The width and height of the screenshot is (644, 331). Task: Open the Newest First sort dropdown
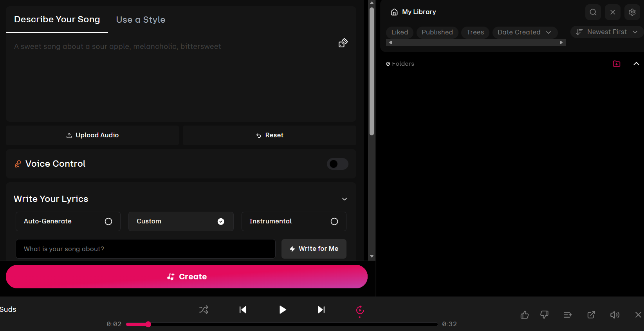click(x=607, y=32)
